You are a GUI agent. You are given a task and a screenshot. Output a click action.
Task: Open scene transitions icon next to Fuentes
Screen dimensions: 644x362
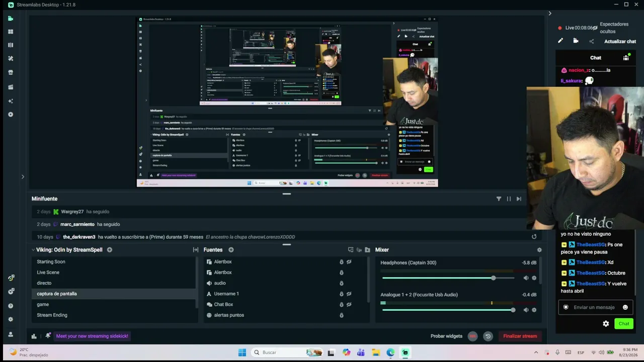pyautogui.click(x=196, y=250)
